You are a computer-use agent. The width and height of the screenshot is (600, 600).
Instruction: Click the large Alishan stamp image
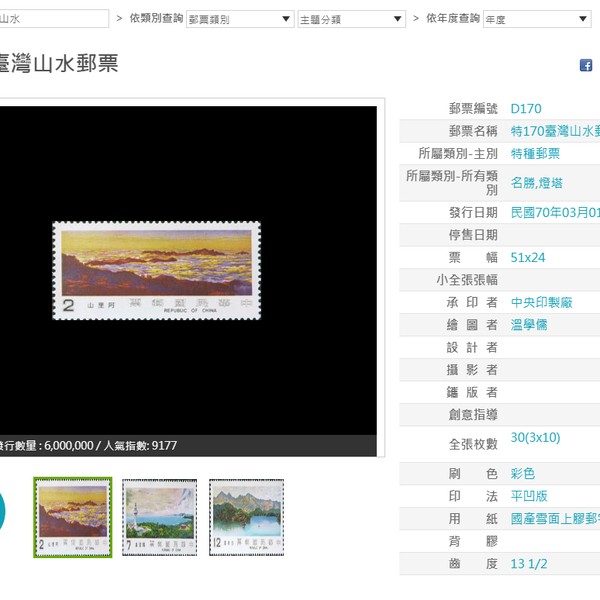coord(157,271)
